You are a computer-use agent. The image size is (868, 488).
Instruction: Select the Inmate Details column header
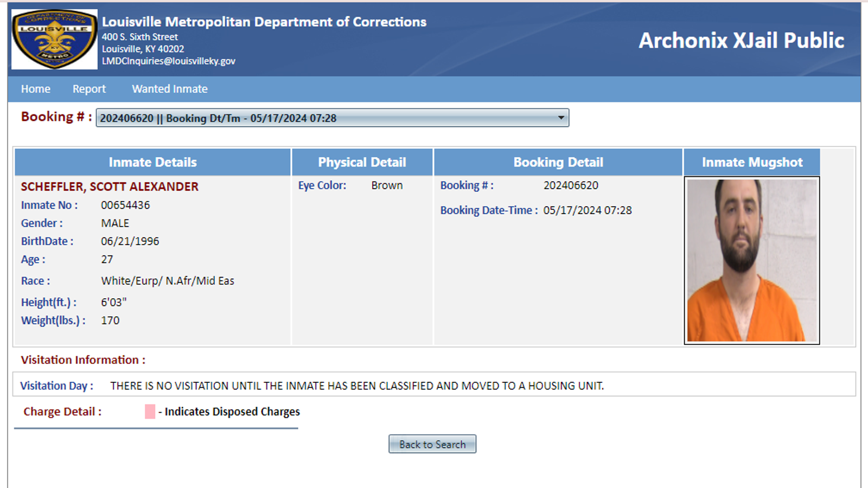point(152,162)
